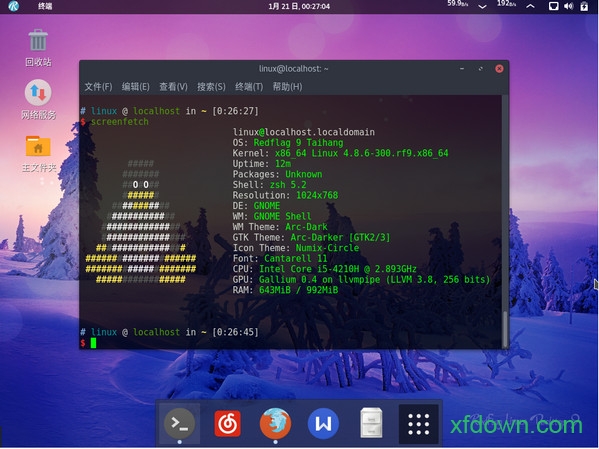
Task: Click 'linux@localhost.localdomain' header line
Action: (304, 132)
